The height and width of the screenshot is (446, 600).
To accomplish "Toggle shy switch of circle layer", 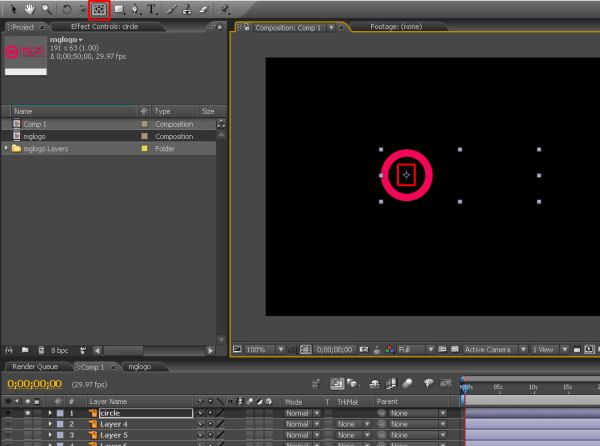I will [200, 413].
